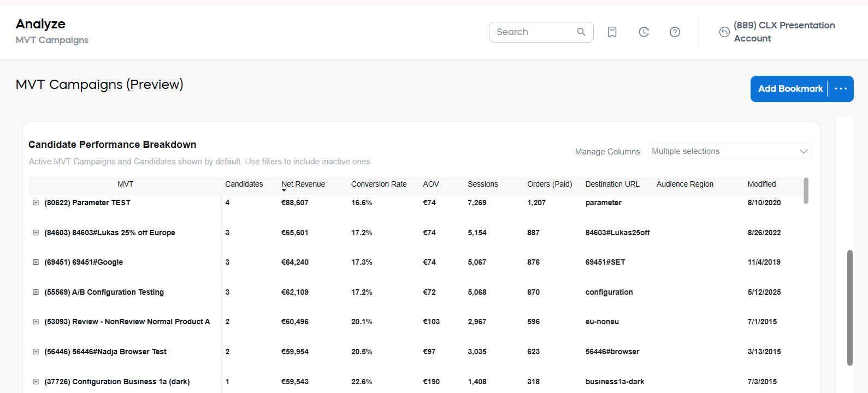Click the Manage Columns label
Viewport: 868px width, 393px height.
607,152
